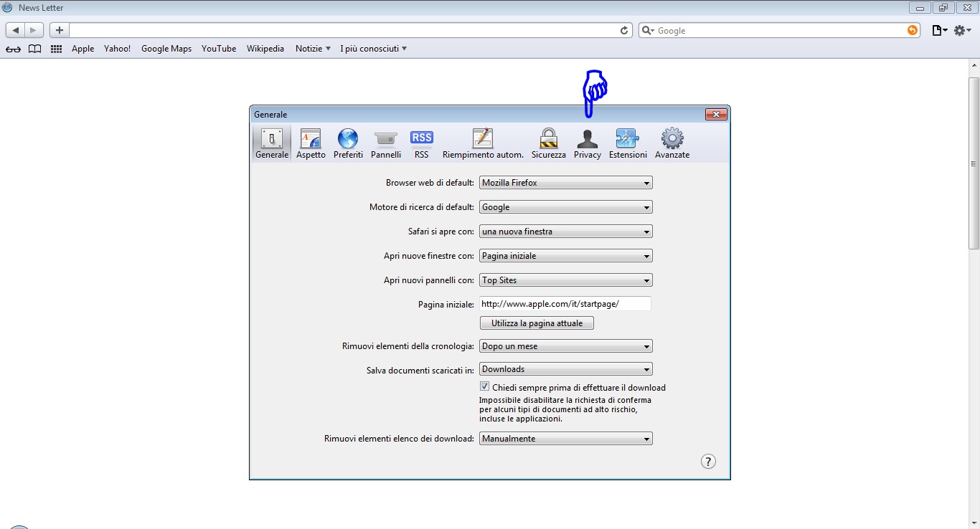Click the Pagina iniziale URL field
The image size is (980, 529).
[565, 304]
